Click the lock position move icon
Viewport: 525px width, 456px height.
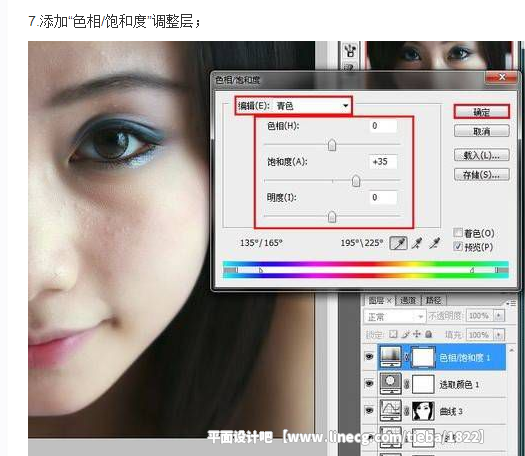(x=417, y=334)
